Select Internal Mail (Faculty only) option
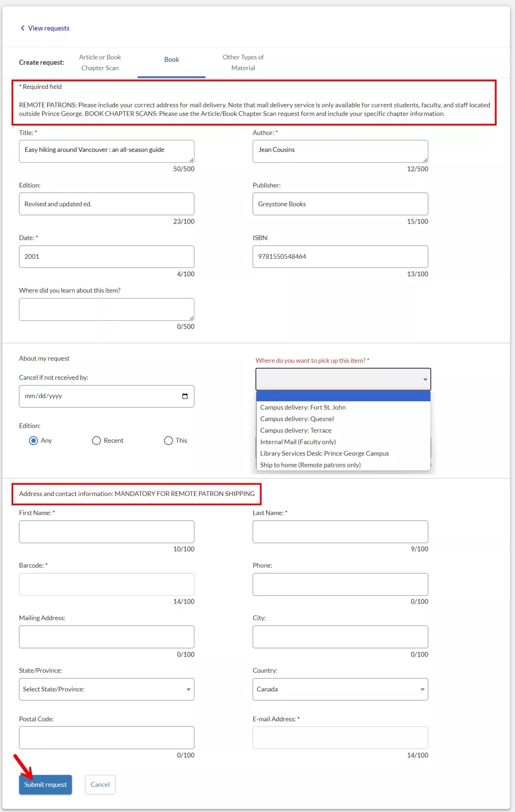The width and height of the screenshot is (515, 812). pyautogui.click(x=343, y=441)
